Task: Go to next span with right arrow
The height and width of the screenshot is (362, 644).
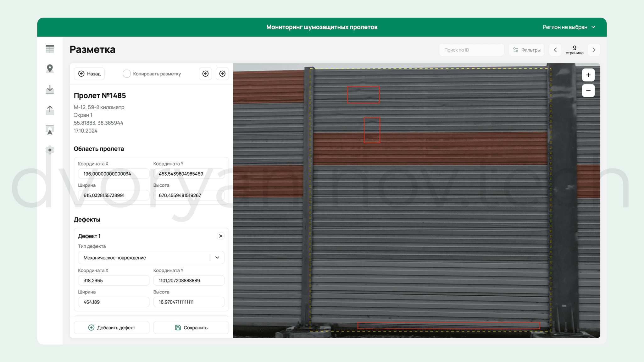Action: (222, 74)
